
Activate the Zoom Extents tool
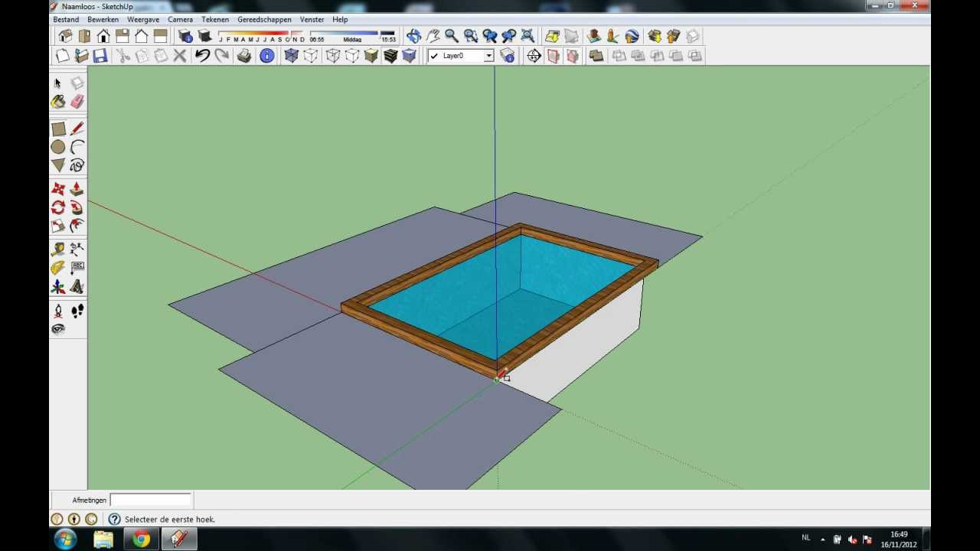tap(527, 36)
